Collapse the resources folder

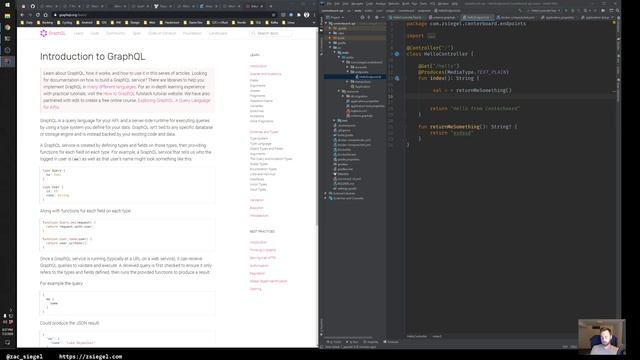click(339, 91)
